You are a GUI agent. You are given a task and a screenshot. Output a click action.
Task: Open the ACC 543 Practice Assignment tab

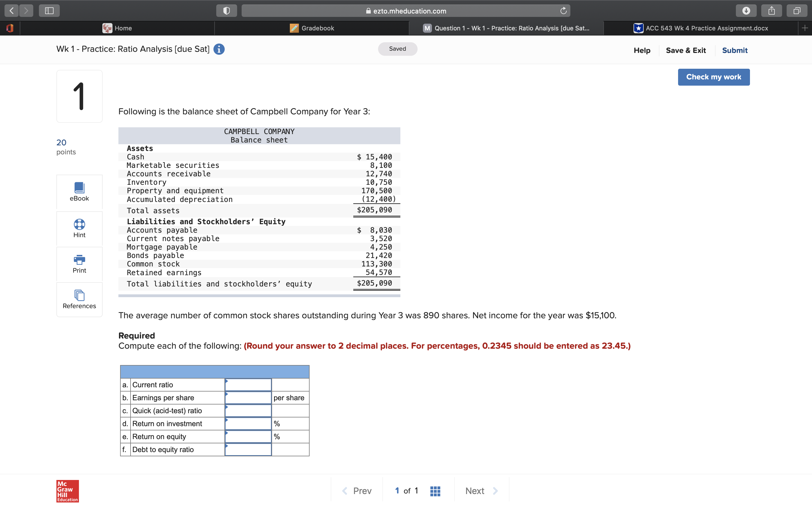706,28
